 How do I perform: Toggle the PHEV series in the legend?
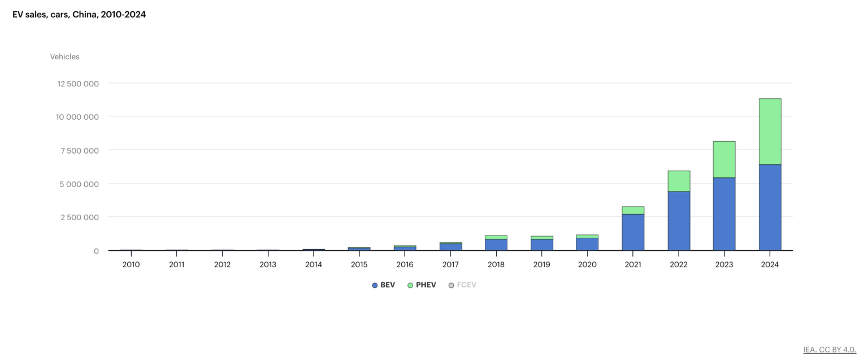pyautogui.click(x=421, y=285)
